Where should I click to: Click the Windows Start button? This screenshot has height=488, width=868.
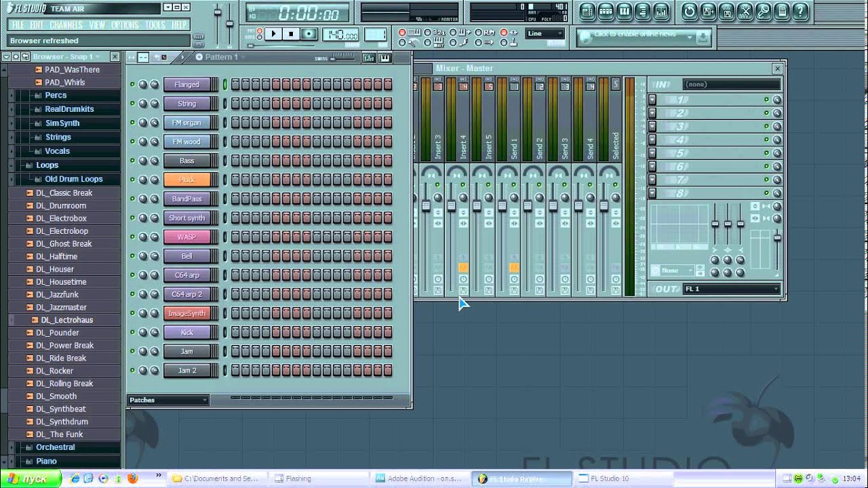[31, 478]
